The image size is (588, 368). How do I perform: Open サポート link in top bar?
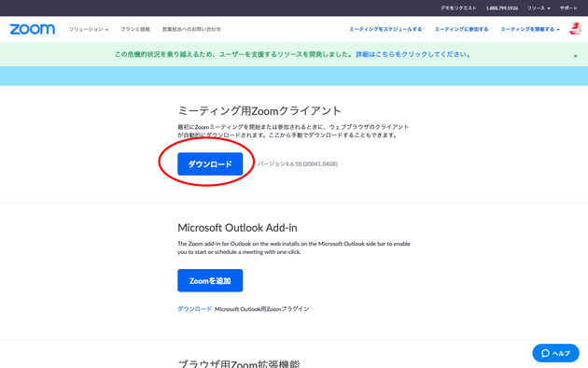[568, 8]
